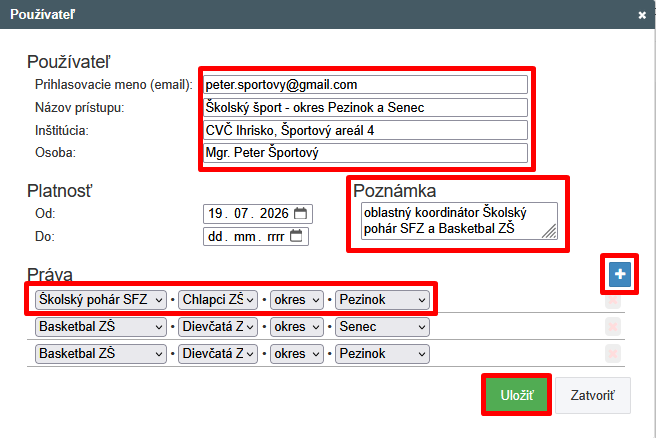Viewport: 656px width, 438px height.
Task: Click the Poznámka note textarea
Action: click(459, 221)
